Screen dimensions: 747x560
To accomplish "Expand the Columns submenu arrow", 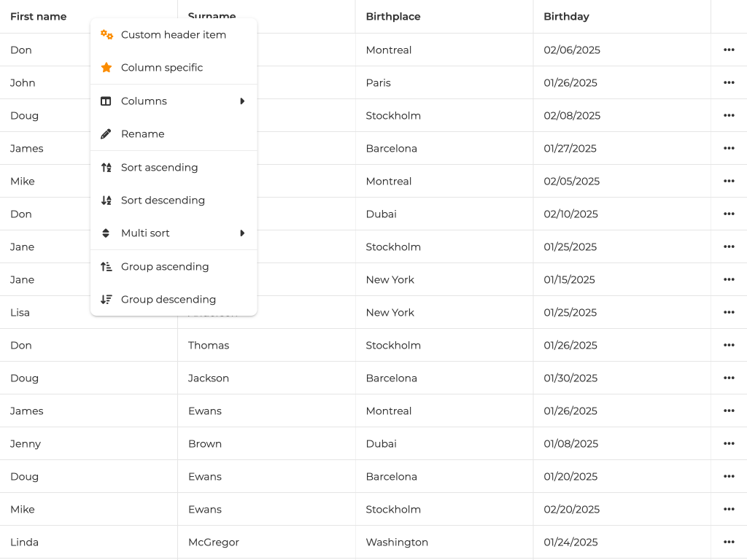I will 242,101.
